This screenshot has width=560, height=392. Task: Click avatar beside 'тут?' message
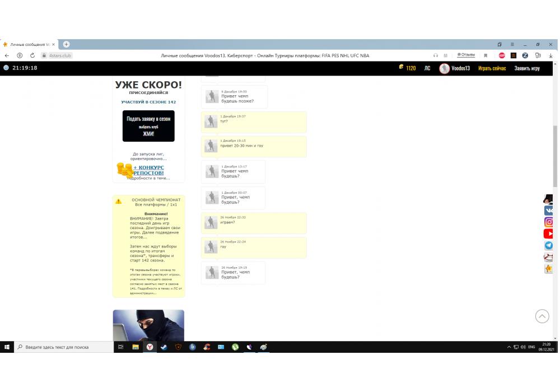[211, 122]
